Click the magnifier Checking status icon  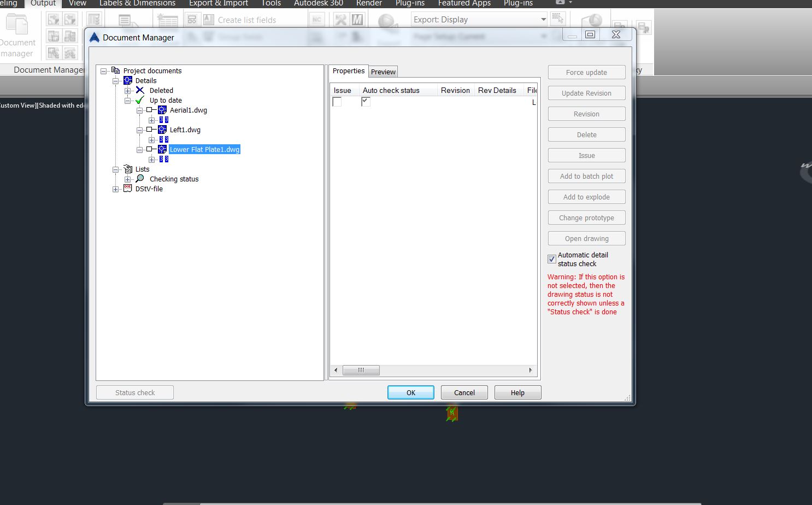140,179
